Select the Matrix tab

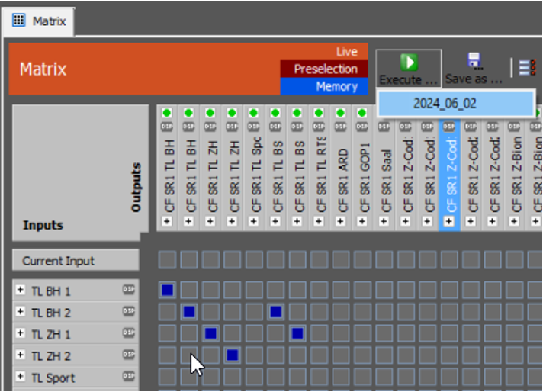38,21
